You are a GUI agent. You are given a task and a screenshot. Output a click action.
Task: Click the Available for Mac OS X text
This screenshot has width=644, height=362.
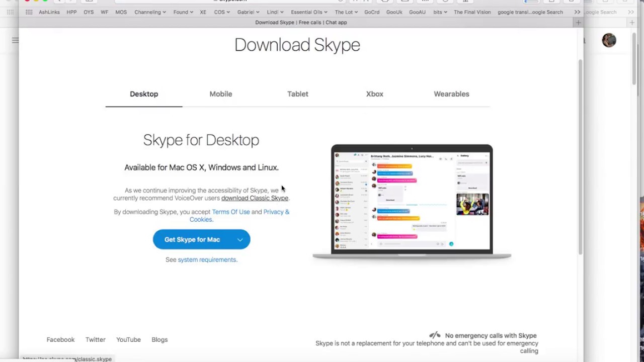point(201,167)
